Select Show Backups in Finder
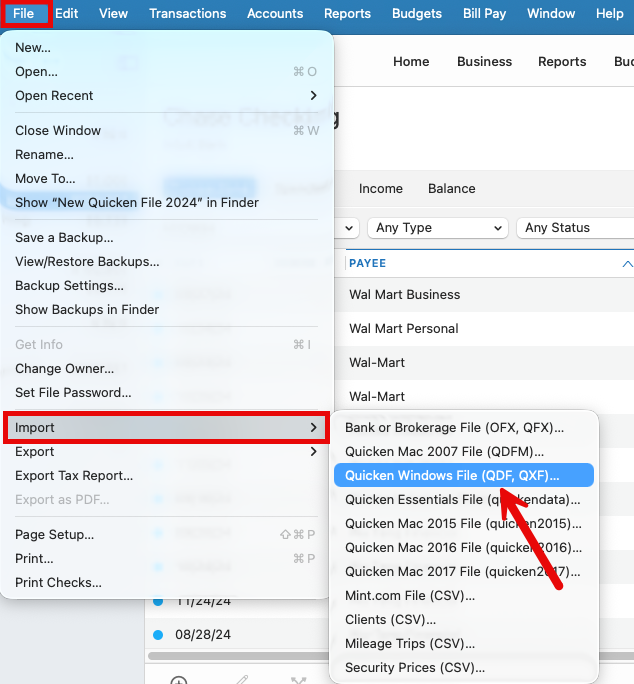The image size is (634, 684). click(x=166, y=309)
